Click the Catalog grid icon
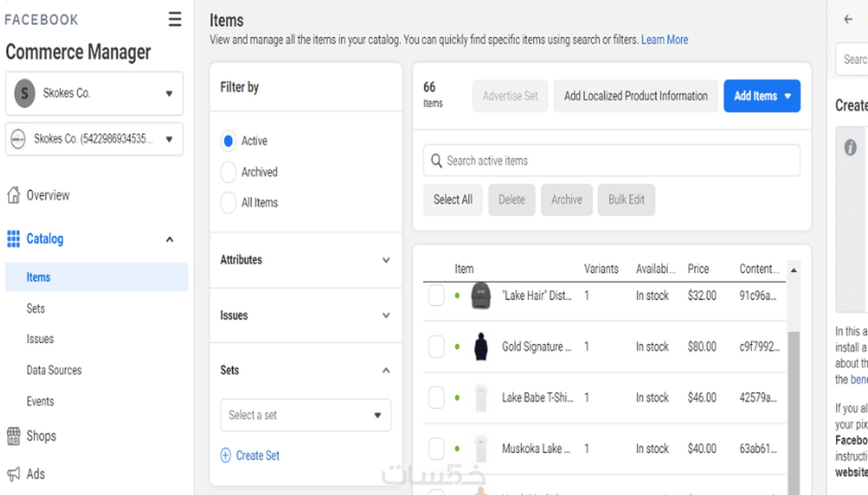 click(13, 239)
